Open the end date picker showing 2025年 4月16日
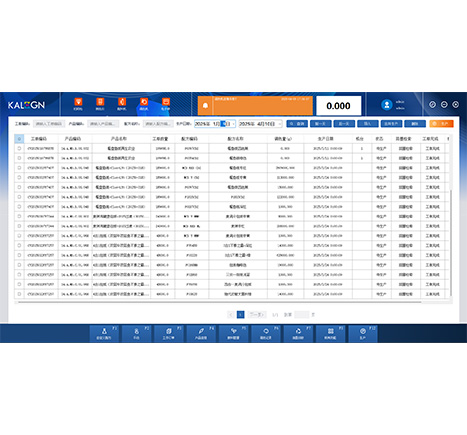This screenshot has width=467, height=435. pos(260,124)
